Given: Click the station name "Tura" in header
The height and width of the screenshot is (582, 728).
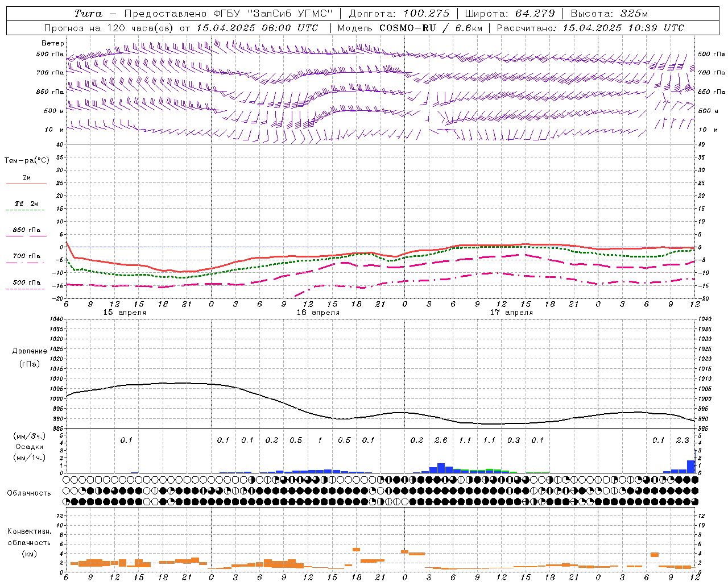Looking at the screenshot, I should click(x=88, y=14).
